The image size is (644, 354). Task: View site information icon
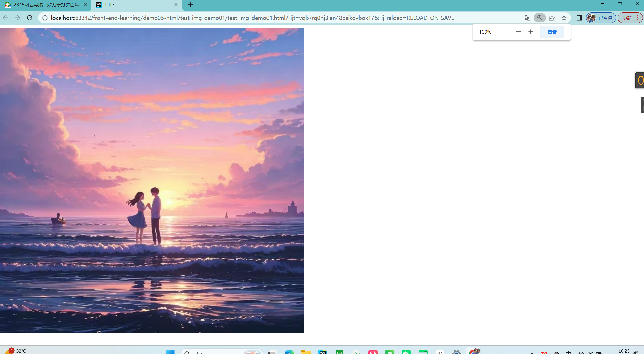[x=45, y=18]
